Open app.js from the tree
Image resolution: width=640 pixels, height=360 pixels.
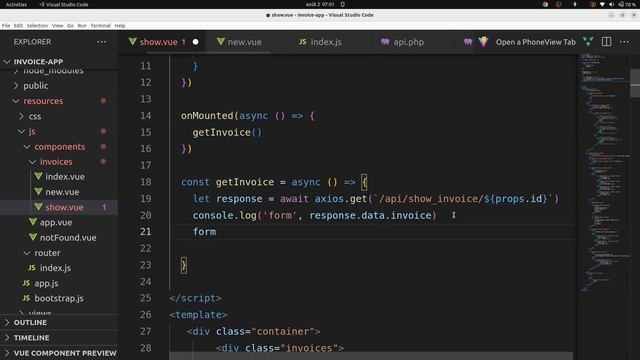[x=46, y=283]
